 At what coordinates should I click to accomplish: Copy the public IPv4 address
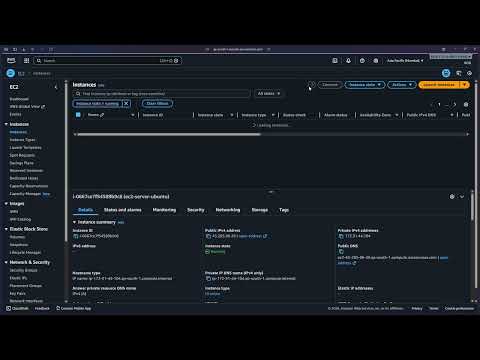(x=208, y=236)
